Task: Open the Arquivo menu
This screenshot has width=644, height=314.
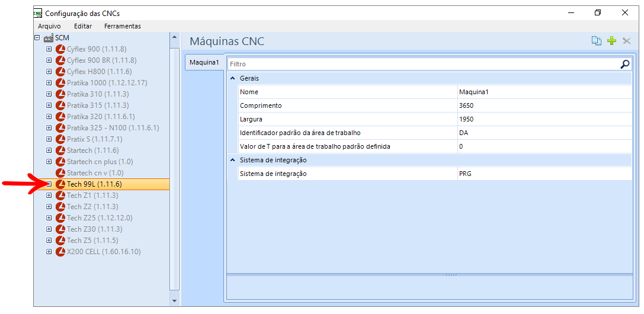Action: click(x=49, y=26)
